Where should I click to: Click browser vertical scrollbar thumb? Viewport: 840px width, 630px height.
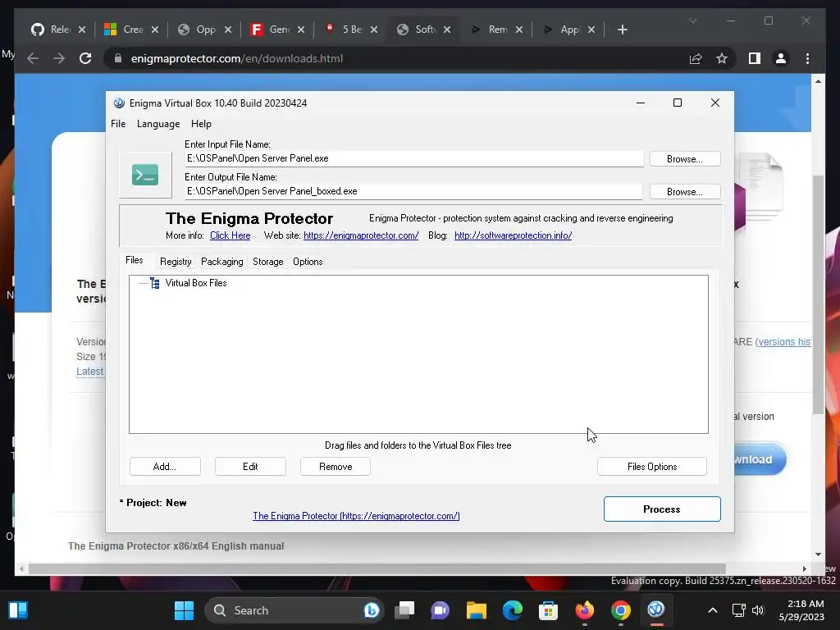click(818, 294)
